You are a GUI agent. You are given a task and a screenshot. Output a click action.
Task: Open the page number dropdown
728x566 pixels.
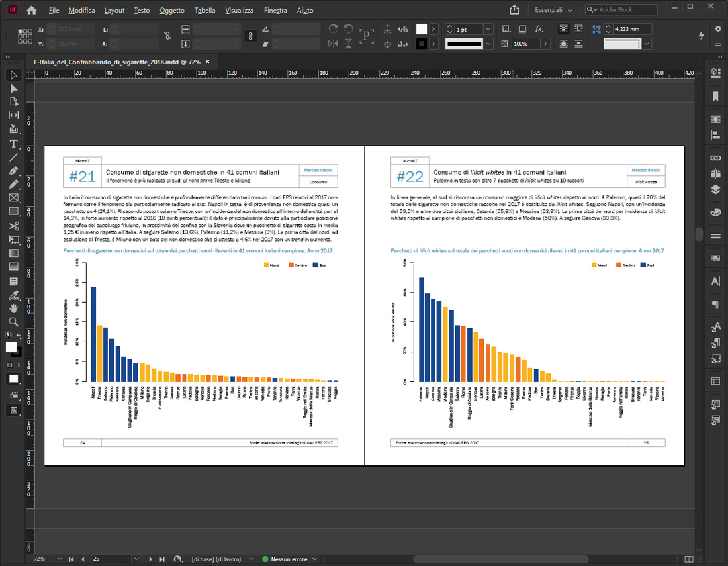pyautogui.click(x=136, y=559)
